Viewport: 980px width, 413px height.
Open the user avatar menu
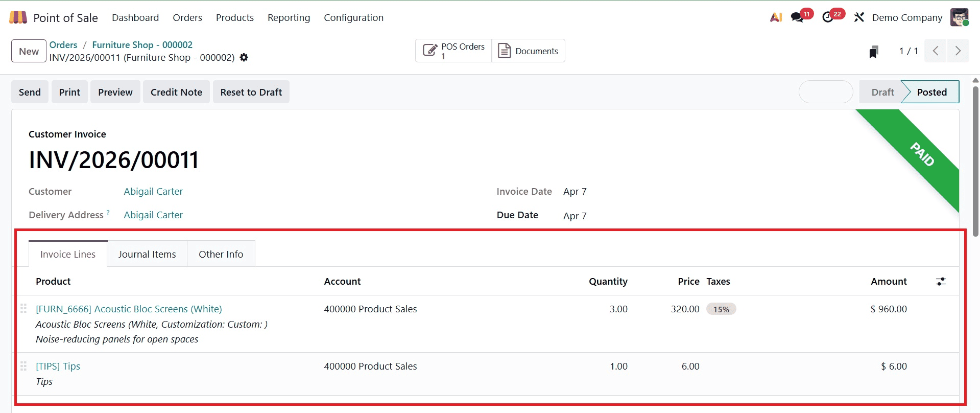click(x=959, y=17)
